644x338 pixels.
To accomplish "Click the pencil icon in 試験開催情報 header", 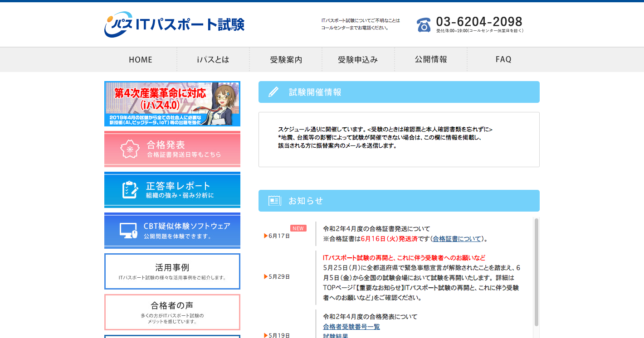I will [x=273, y=92].
